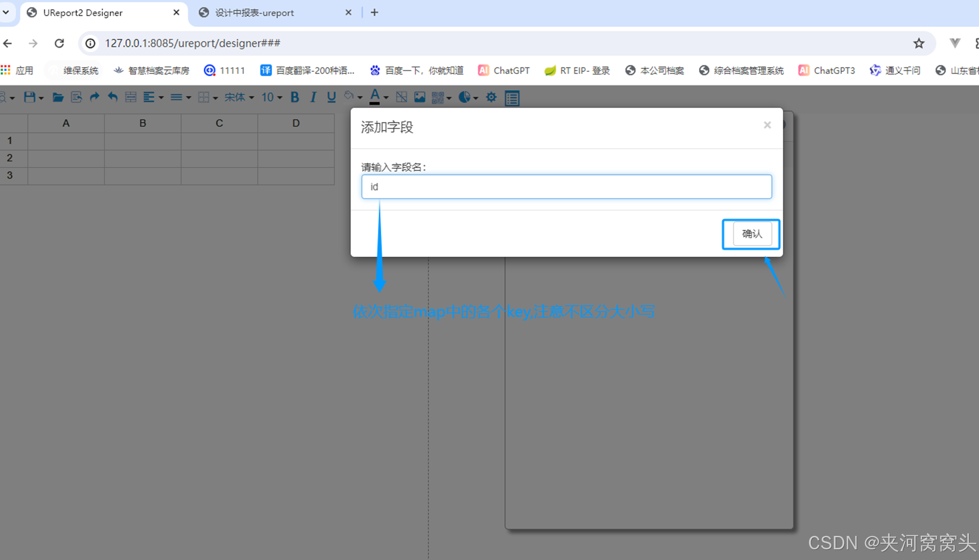Screen dimensions: 979x560
Task: Click the save report icon
Action: 30,97
